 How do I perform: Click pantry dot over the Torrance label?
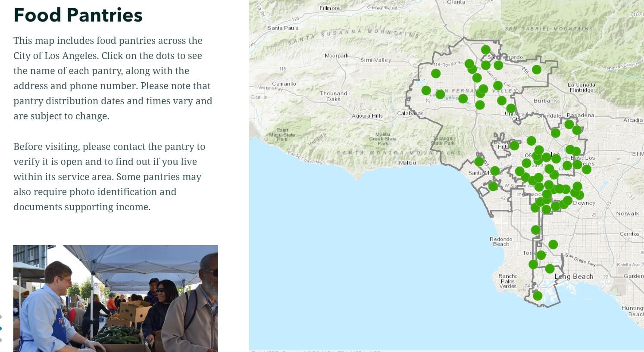pyautogui.click(x=541, y=255)
